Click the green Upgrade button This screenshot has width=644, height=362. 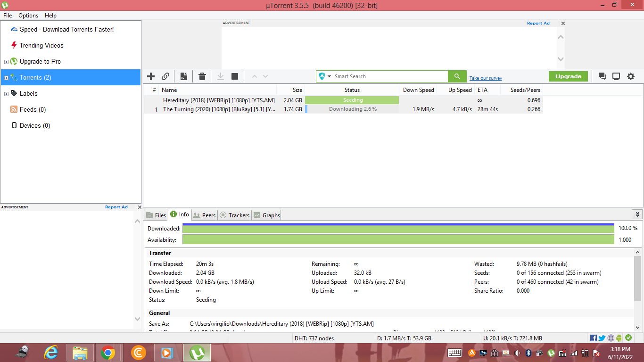(568, 76)
